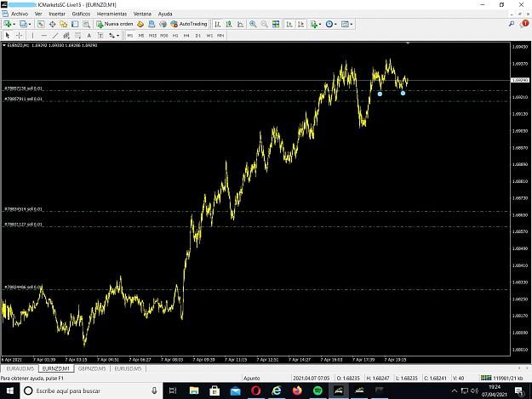Open Spotify from the taskbar
Screen dimensions: 532x399
point(317,390)
